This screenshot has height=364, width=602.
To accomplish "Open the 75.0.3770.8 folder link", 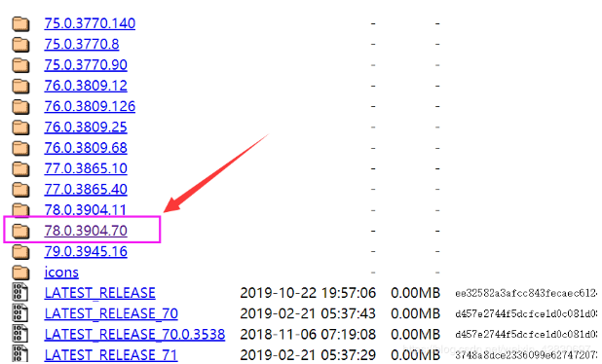I will click(x=82, y=44).
